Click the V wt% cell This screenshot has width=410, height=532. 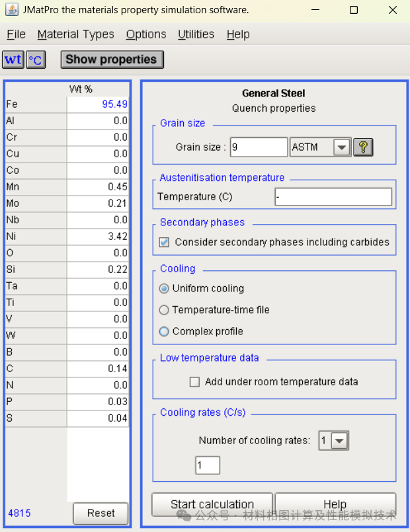(98, 319)
